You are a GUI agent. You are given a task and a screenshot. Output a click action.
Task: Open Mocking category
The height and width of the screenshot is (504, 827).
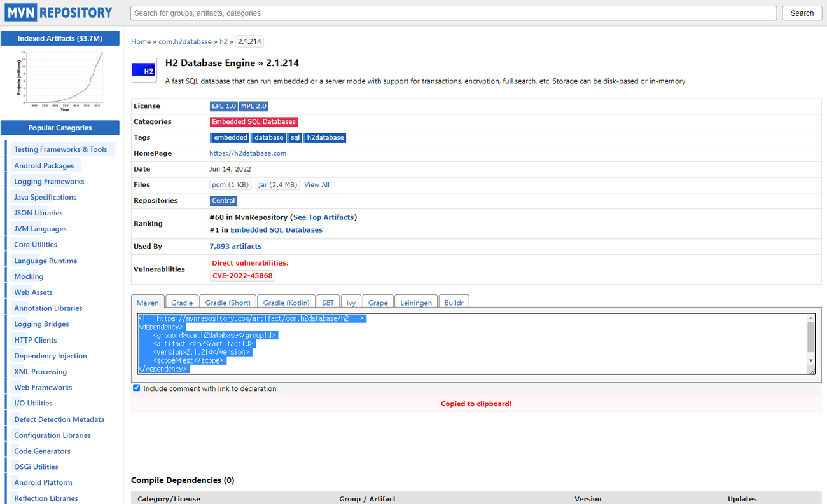(29, 276)
